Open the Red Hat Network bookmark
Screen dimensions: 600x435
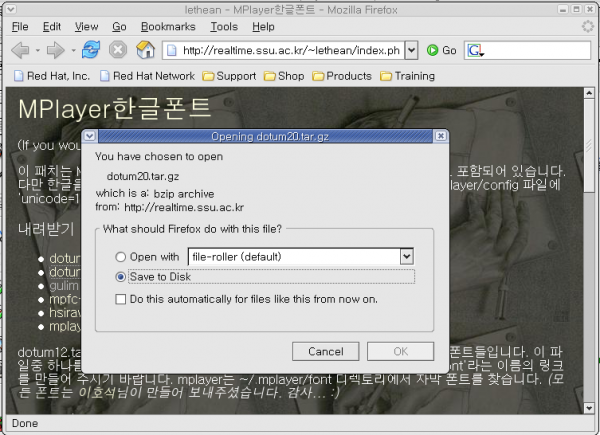147,76
